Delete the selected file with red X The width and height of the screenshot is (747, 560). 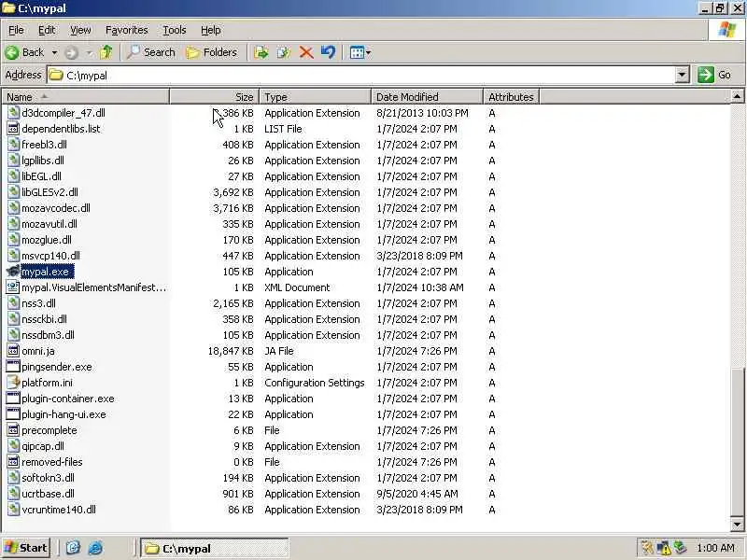click(x=306, y=52)
